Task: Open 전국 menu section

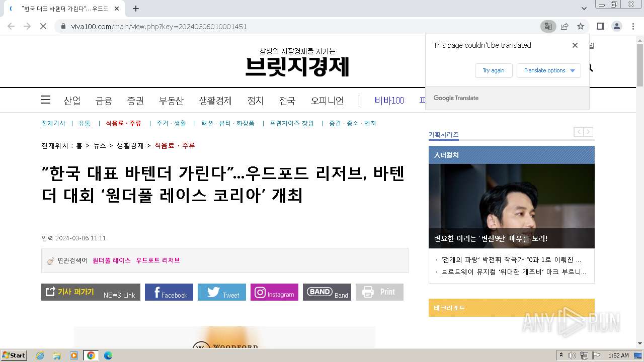Action: click(x=287, y=101)
